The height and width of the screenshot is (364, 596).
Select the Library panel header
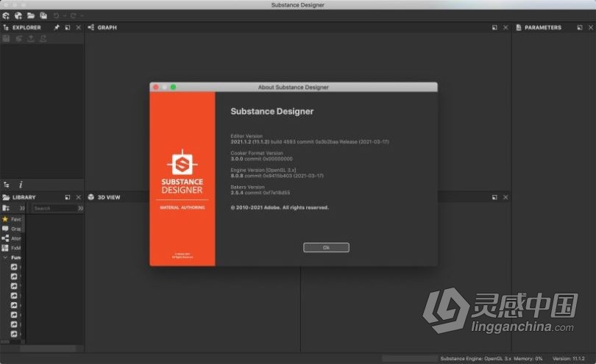tap(19, 197)
